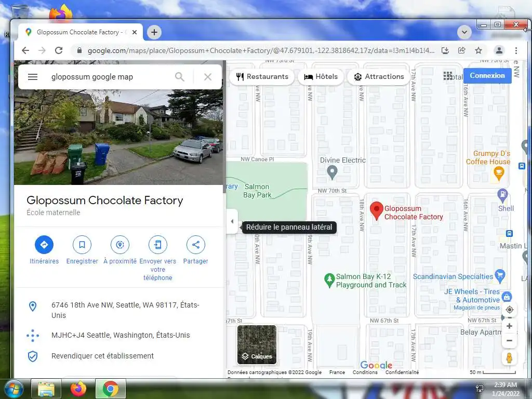Click the JE Wheels - Tires marker
532x399 pixels.
(507, 297)
